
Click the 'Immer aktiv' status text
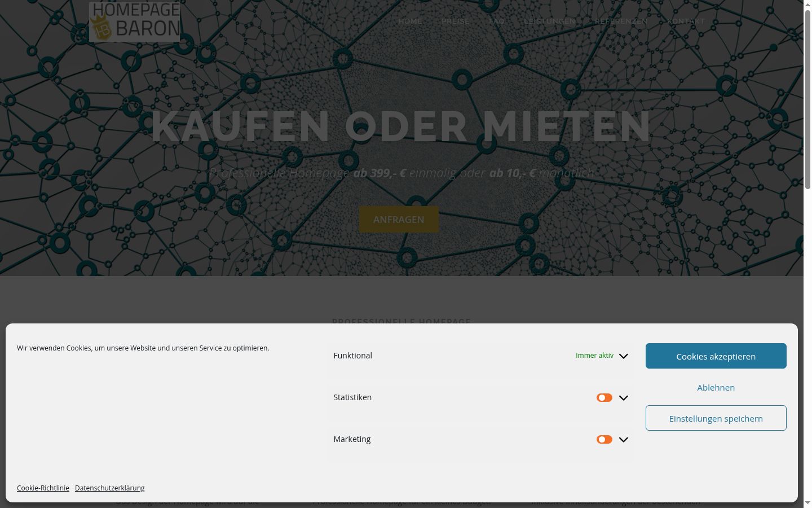point(594,356)
